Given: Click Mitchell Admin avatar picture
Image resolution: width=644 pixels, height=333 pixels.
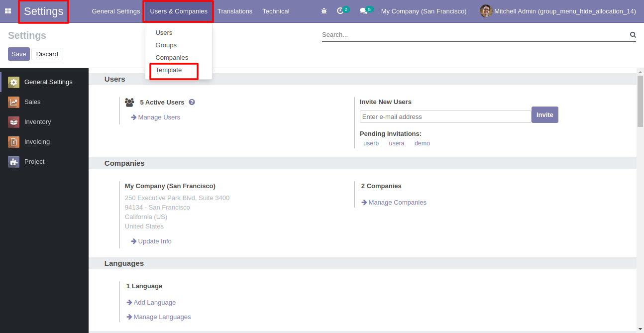Looking at the screenshot, I should click(x=486, y=11).
